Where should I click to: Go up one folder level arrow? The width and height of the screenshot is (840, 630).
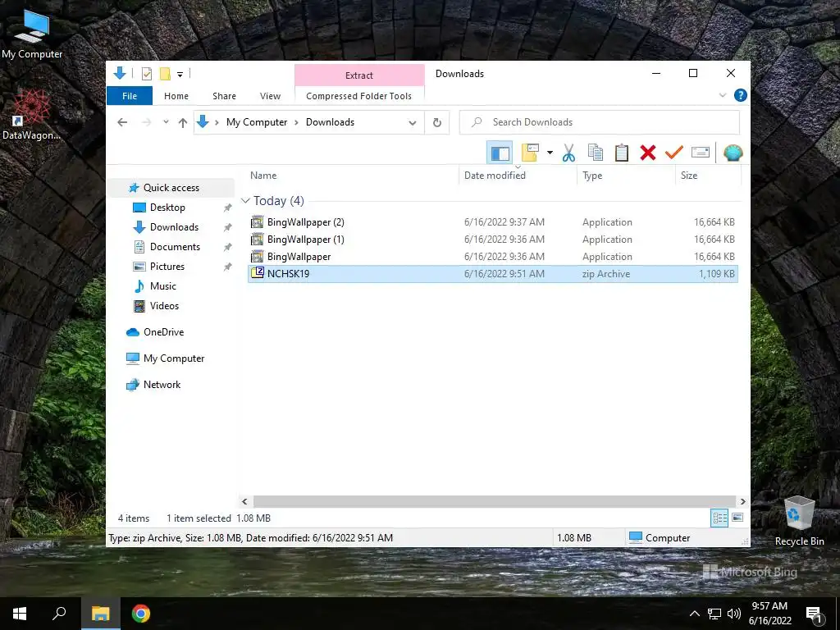(183, 122)
